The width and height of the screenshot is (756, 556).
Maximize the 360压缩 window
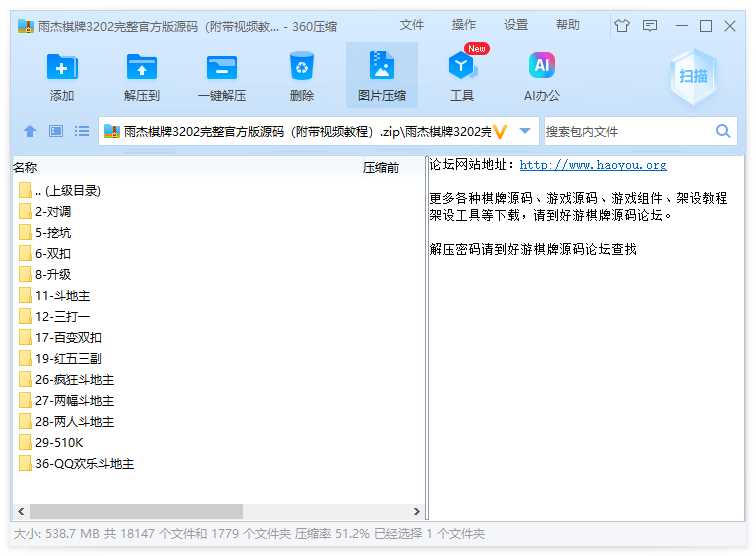point(705,26)
